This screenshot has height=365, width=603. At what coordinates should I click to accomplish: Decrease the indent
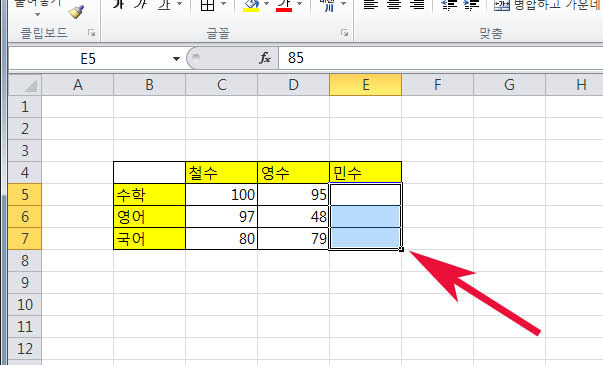pyautogui.click(x=449, y=5)
